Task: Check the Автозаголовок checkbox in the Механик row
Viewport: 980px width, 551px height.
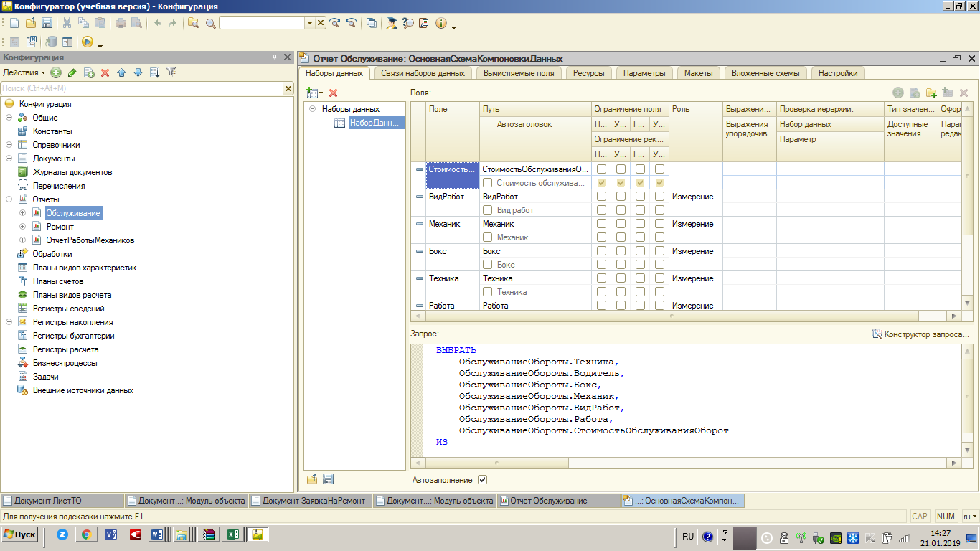Action: coord(488,237)
